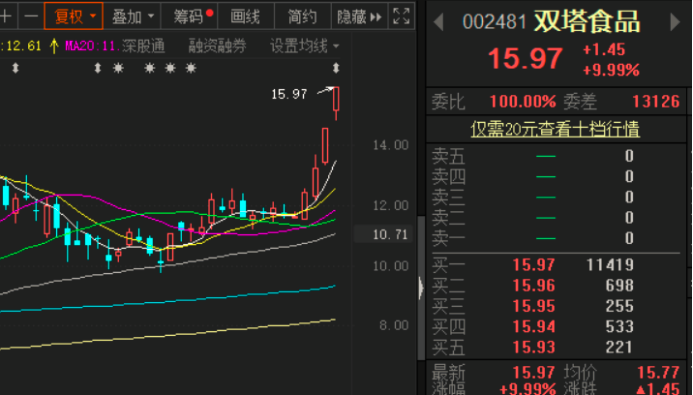Click 买五 bid price 15.93
This screenshot has width=693, height=395.
tap(533, 347)
